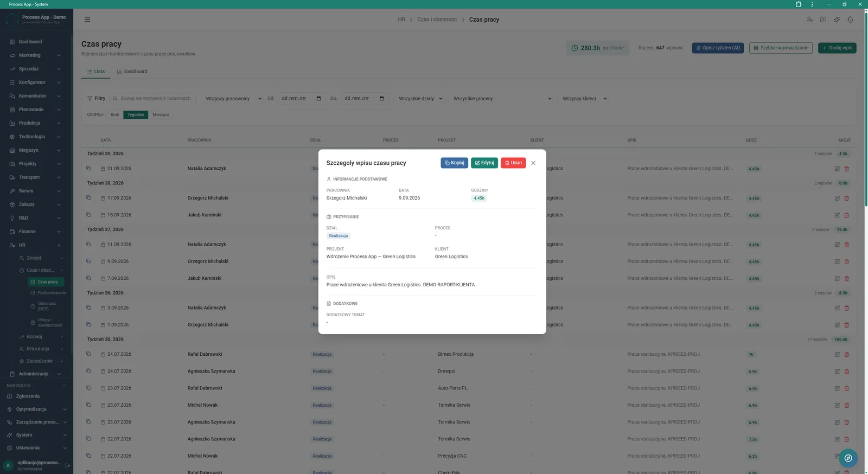Close the time entry details dialog

(533, 163)
